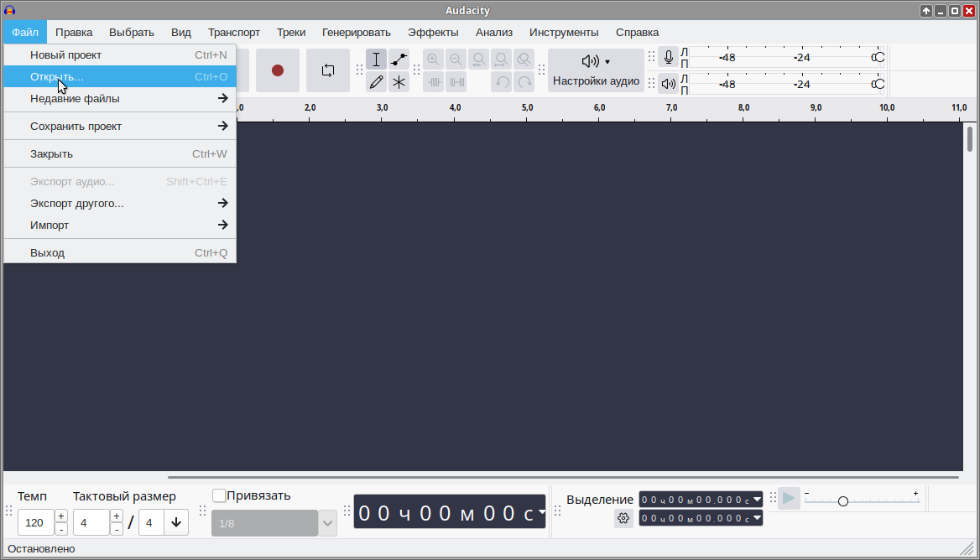
Task: Choose Открыть... menu entry
Action: pos(120,77)
